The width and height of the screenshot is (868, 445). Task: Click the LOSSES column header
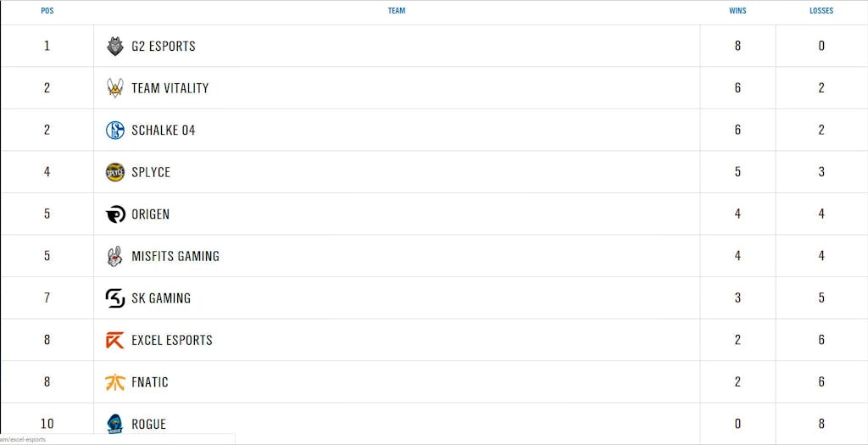coord(821,11)
